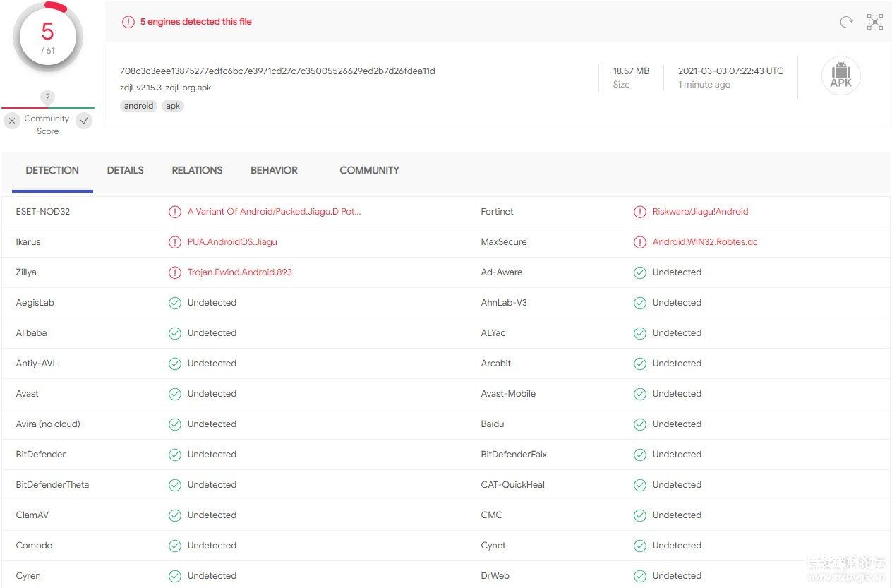The height and width of the screenshot is (588, 892).
Task: Click the AhnLab-V3 engine name
Action: tap(504, 303)
